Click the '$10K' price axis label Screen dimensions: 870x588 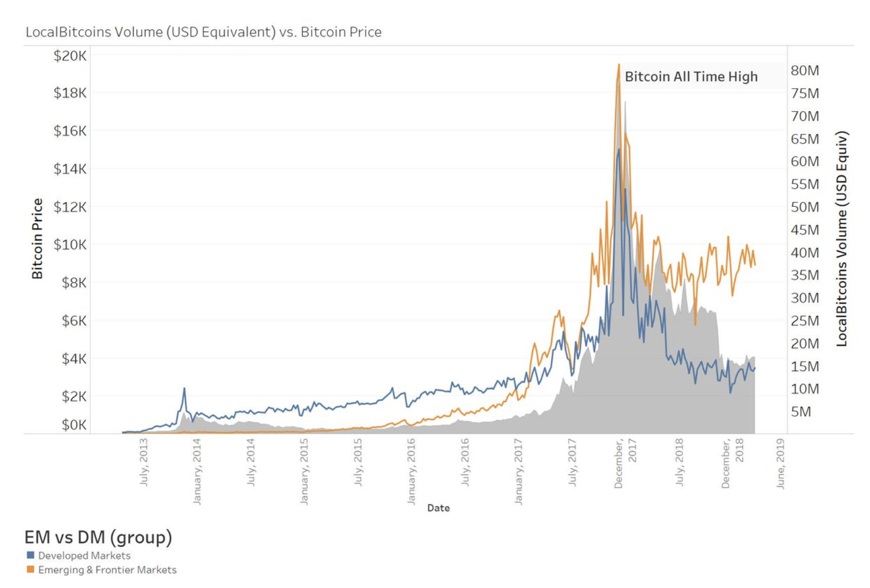[x=70, y=245]
